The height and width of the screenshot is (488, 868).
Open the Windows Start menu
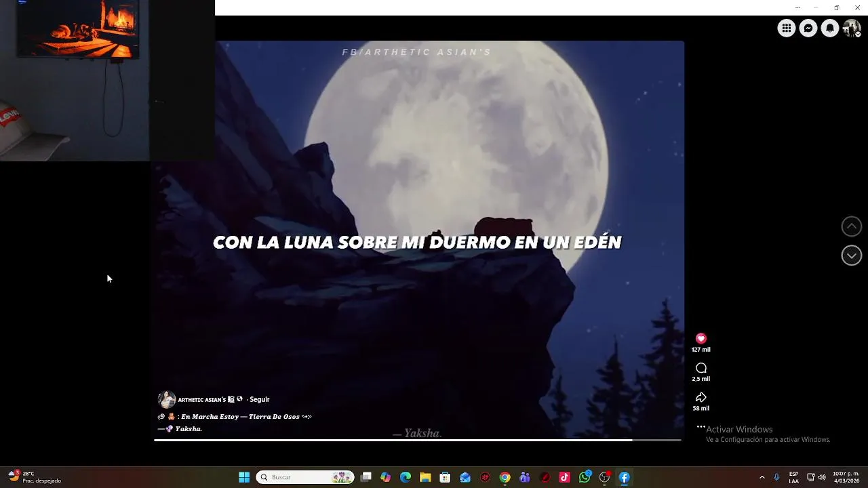[x=244, y=477]
